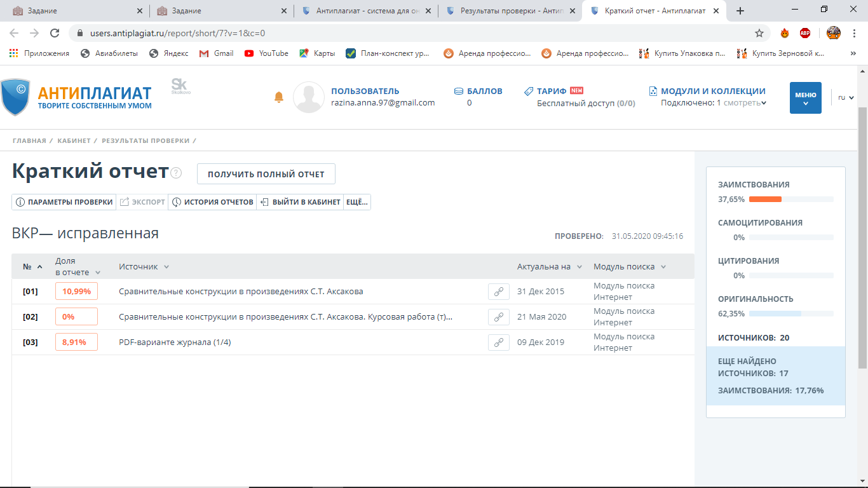This screenshot has width=868, height=488.
Task: Open ИСТОРИЯ ОТЧЕТОВ
Action: pos(212,202)
